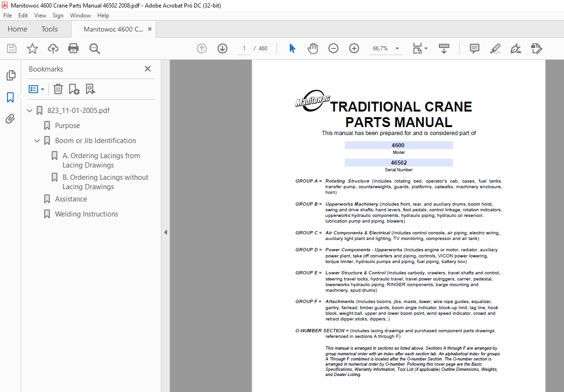Click the Serial Number 46502 field

coord(398,163)
